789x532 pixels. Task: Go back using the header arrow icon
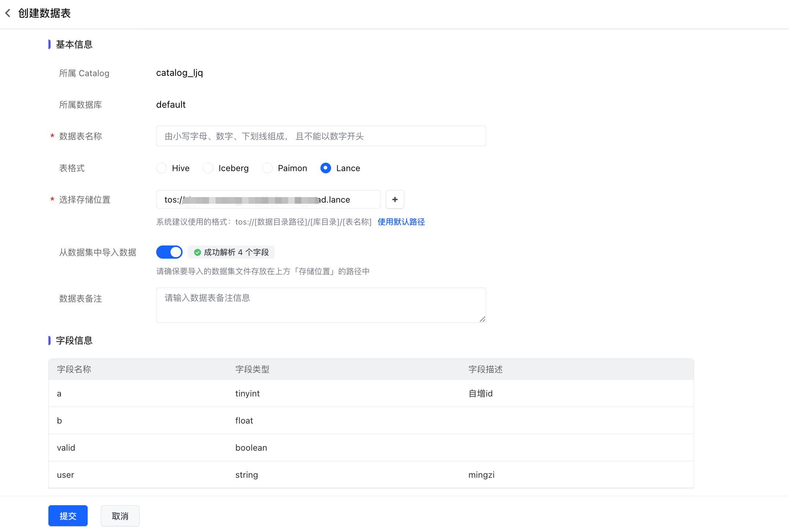8,13
